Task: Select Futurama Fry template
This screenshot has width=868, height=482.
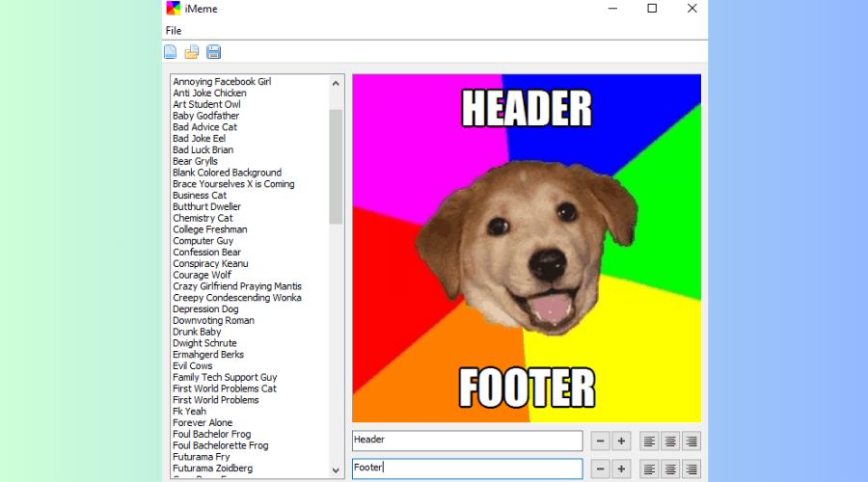Action: tap(201, 457)
